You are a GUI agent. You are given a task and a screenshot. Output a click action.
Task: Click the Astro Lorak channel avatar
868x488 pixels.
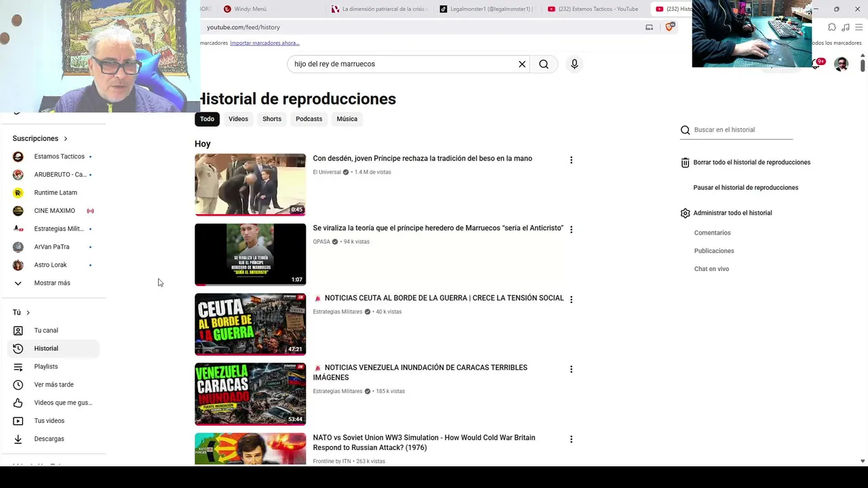(x=18, y=265)
